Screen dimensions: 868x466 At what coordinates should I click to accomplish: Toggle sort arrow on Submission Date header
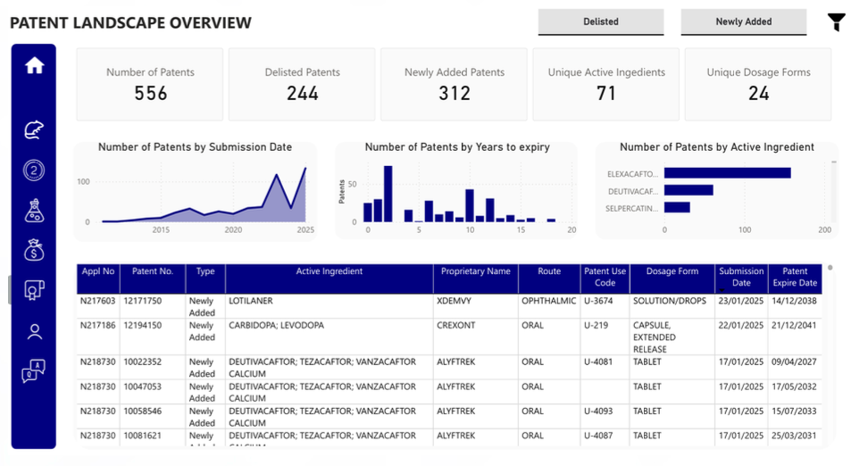click(722, 290)
